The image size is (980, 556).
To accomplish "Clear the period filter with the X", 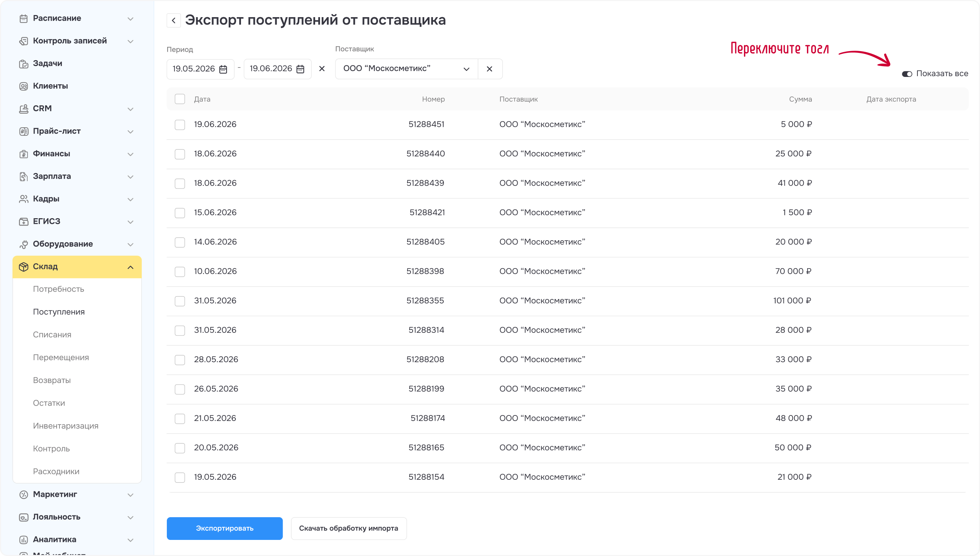I will tap(322, 69).
